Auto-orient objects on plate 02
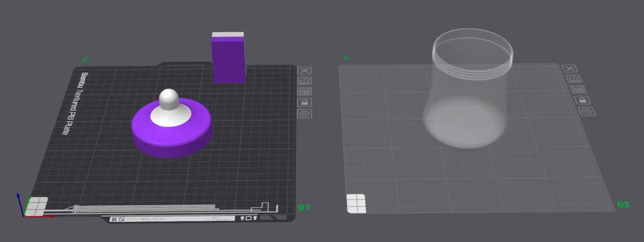The width and height of the screenshot is (644, 242). pyautogui.click(x=574, y=79)
